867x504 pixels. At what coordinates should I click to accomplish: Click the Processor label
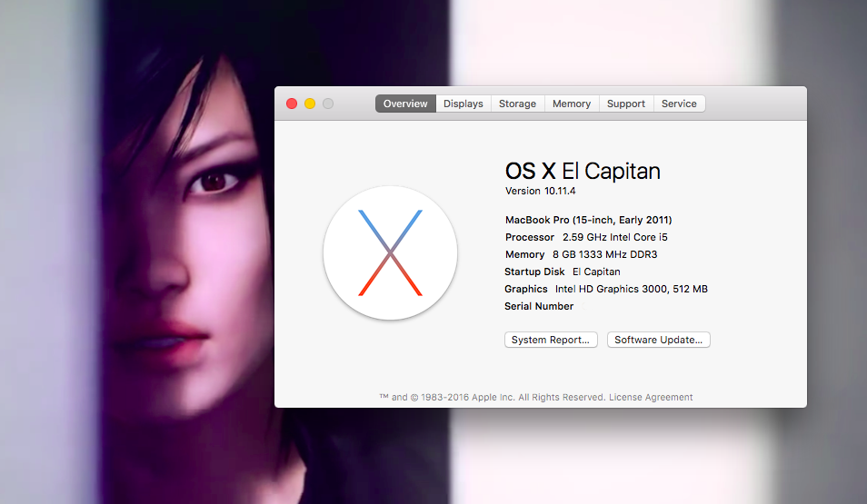pyautogui.click(x=529, y=237)
